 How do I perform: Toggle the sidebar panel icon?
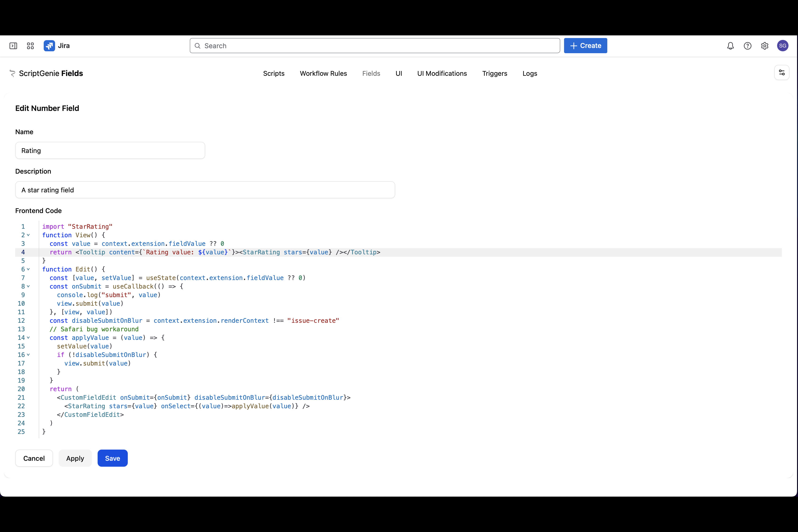(x=13, y=46)
